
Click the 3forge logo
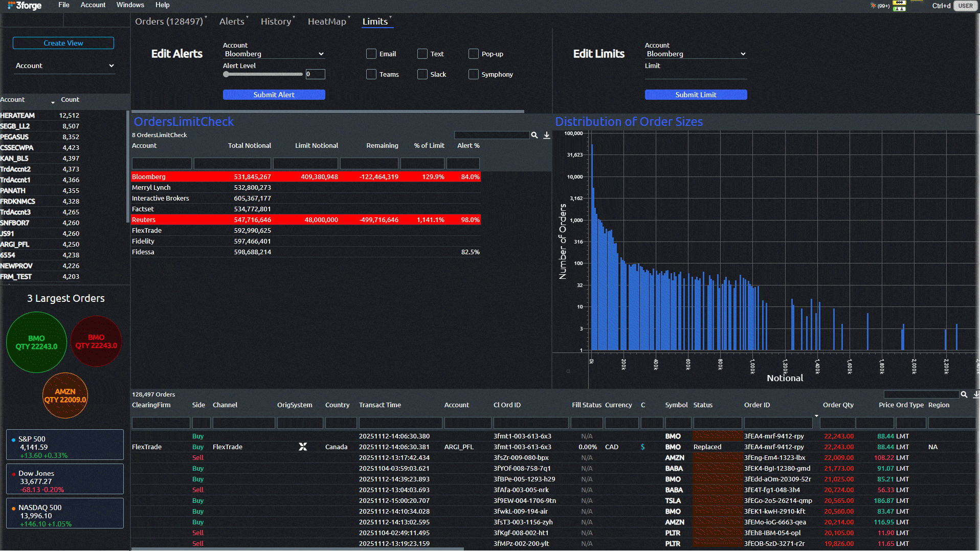point(25,6)
